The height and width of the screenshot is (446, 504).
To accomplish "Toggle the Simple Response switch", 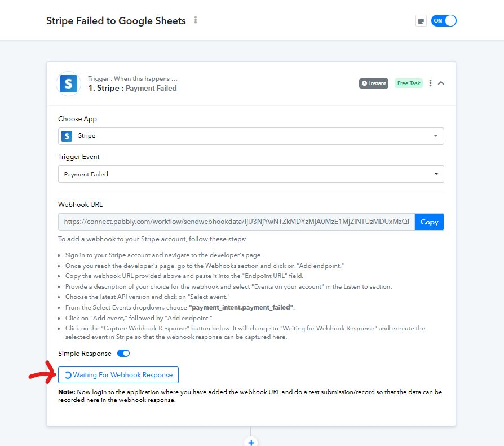I will (123, 354).
